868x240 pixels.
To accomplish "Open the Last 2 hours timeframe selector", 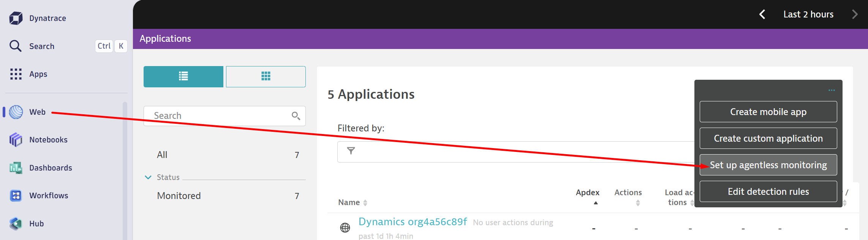I will [x=808, y=14].
